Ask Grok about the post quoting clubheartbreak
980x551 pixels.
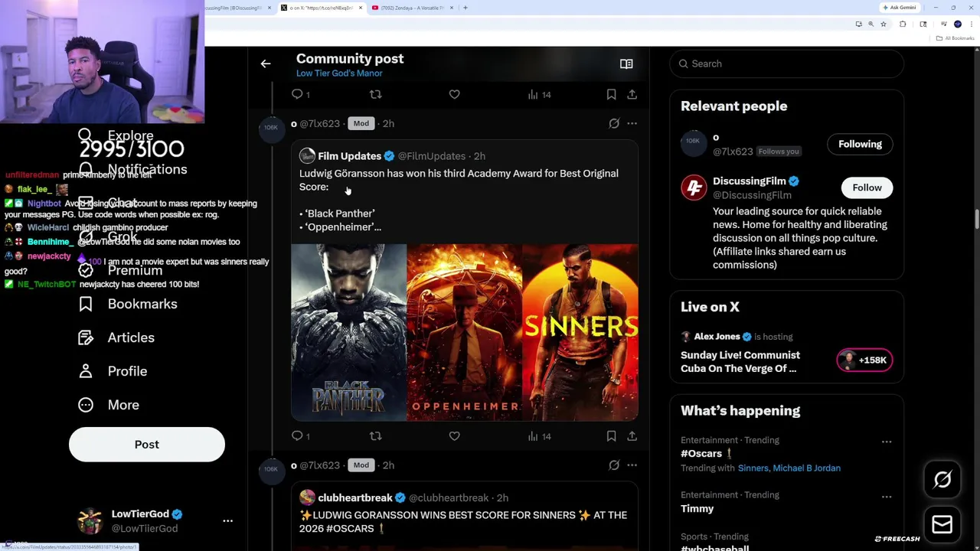point(614,465)
